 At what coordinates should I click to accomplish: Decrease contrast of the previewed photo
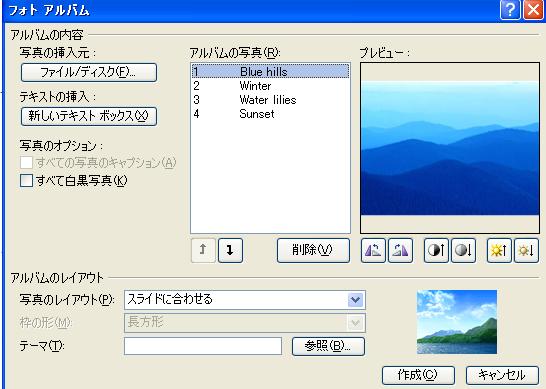tap(463, 250)
